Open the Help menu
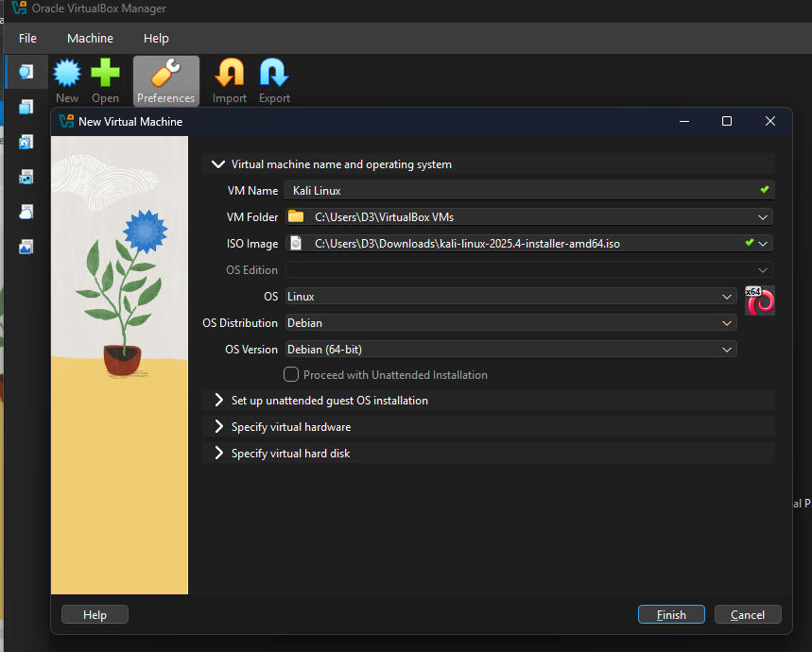Screen dimensions: 812x652 (156, 39)
